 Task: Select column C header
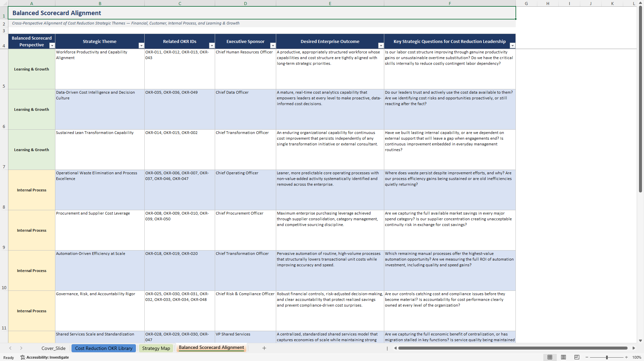180,3
